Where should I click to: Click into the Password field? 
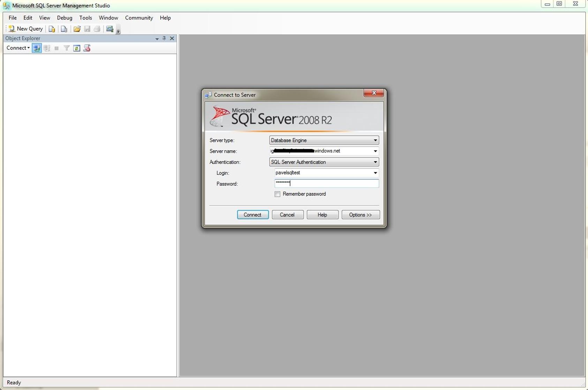(326, 183)
